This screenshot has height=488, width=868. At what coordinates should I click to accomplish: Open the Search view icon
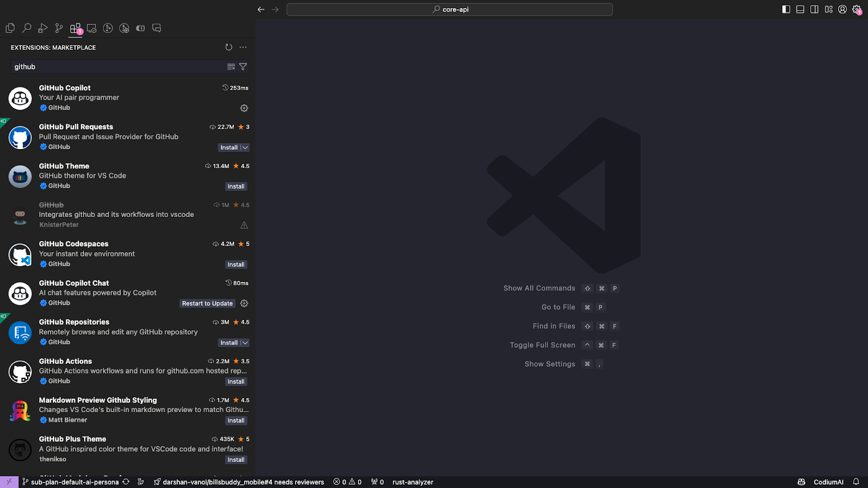tap(27, 28)
